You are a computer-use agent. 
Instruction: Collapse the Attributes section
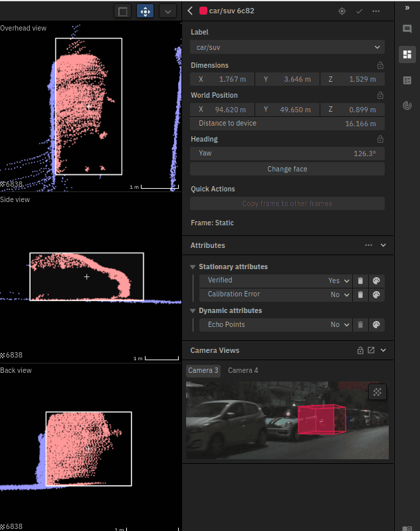coord(383,245)
